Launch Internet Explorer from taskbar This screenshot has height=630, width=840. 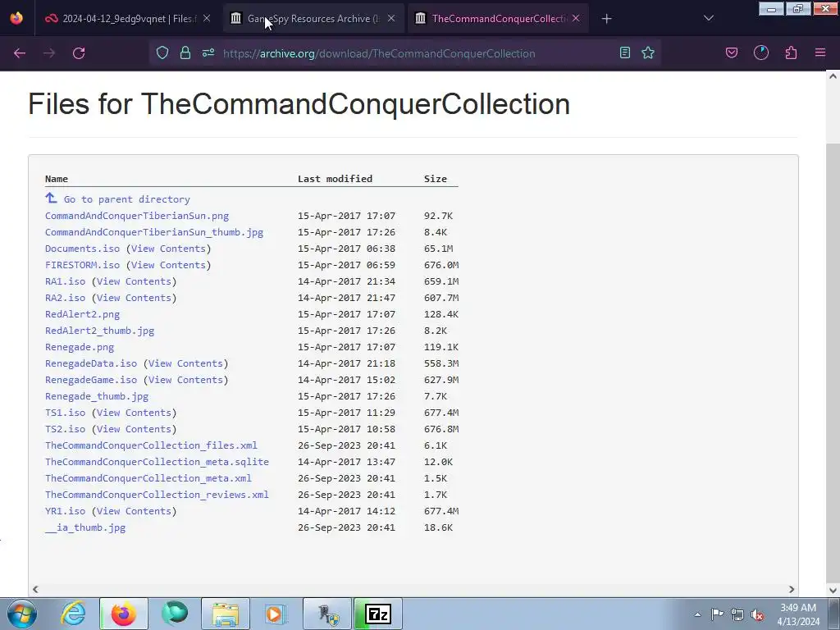coord(73,614)
